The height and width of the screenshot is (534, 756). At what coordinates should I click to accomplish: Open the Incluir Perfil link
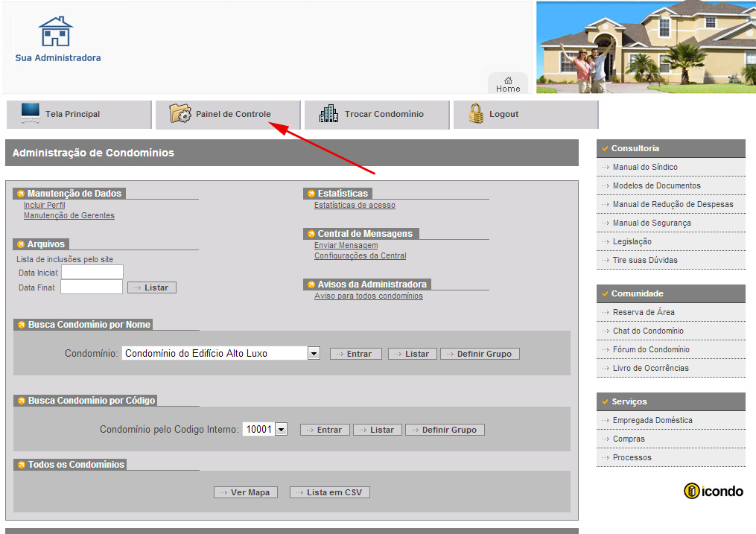click(45, 205)
